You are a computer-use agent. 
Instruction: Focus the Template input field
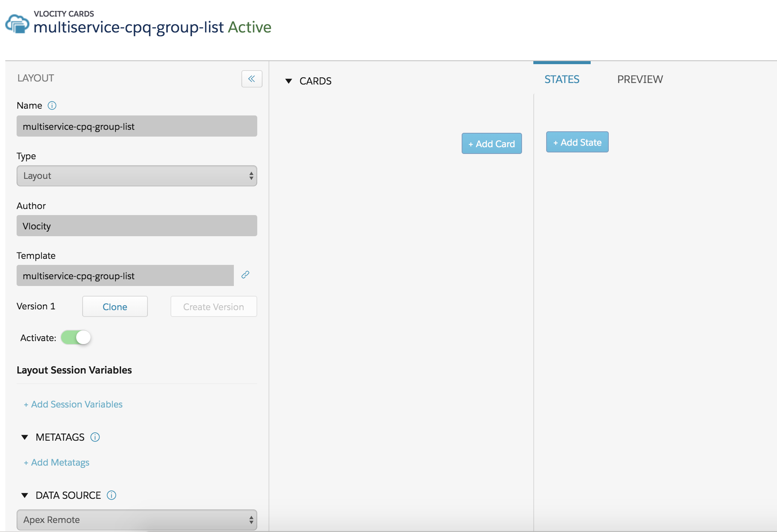[125, 275]
